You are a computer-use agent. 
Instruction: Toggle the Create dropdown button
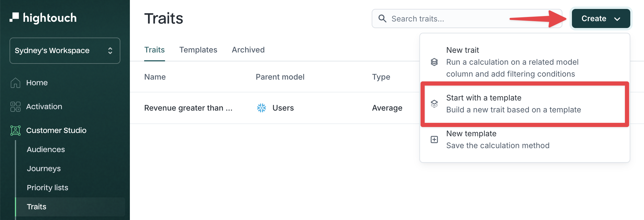tap(594, 18)
